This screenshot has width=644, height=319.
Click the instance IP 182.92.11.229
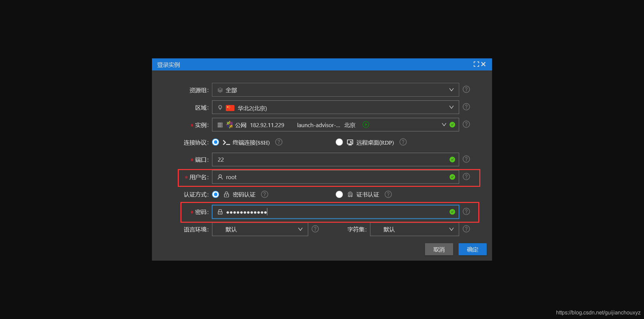pyautogui.click(x=267, y=125)
